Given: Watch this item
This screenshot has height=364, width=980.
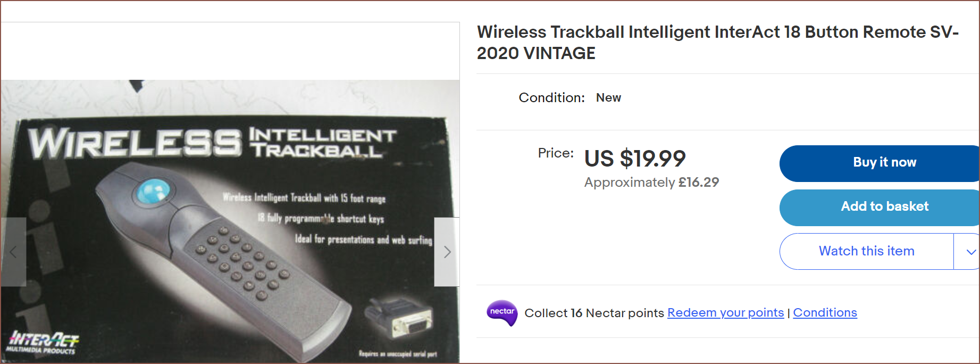Looking at the screenshot, I should point(866,251).
